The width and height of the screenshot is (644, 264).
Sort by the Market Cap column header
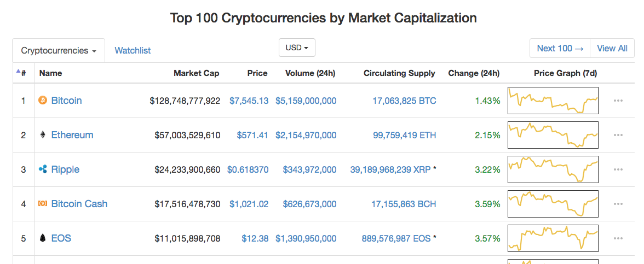pos(196,73)
